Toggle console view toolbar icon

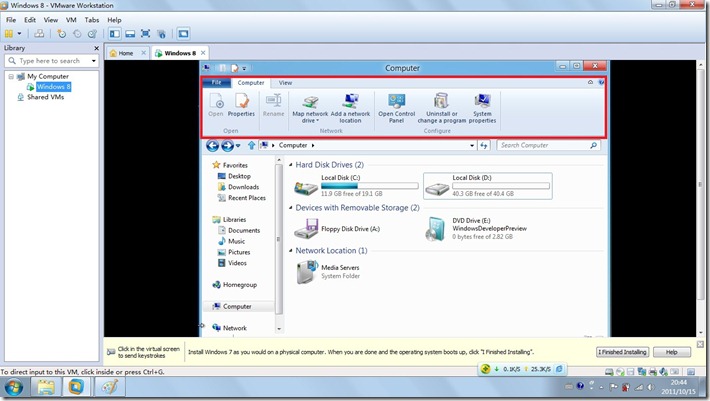coord(183,33)
